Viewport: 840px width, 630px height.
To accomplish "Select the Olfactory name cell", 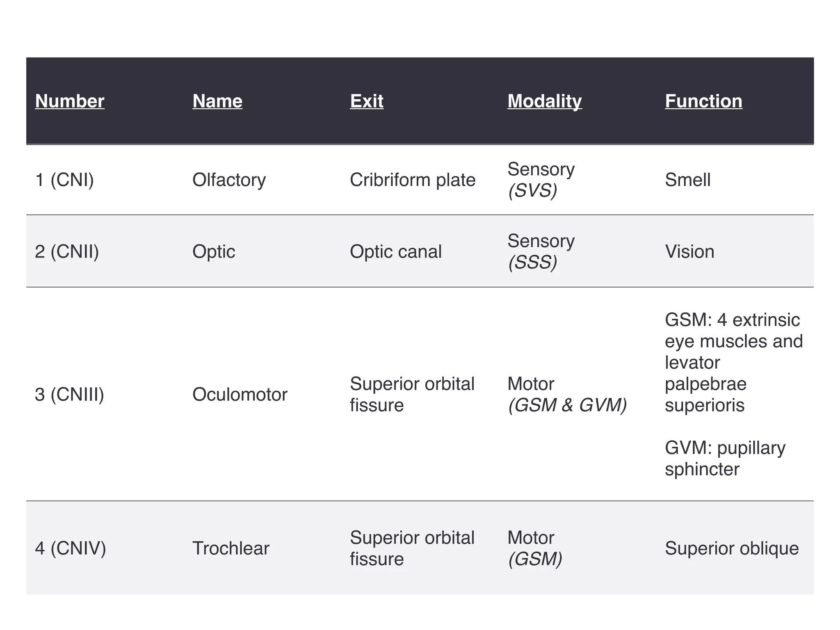I will pyautogui.click(x=229, y=180).
